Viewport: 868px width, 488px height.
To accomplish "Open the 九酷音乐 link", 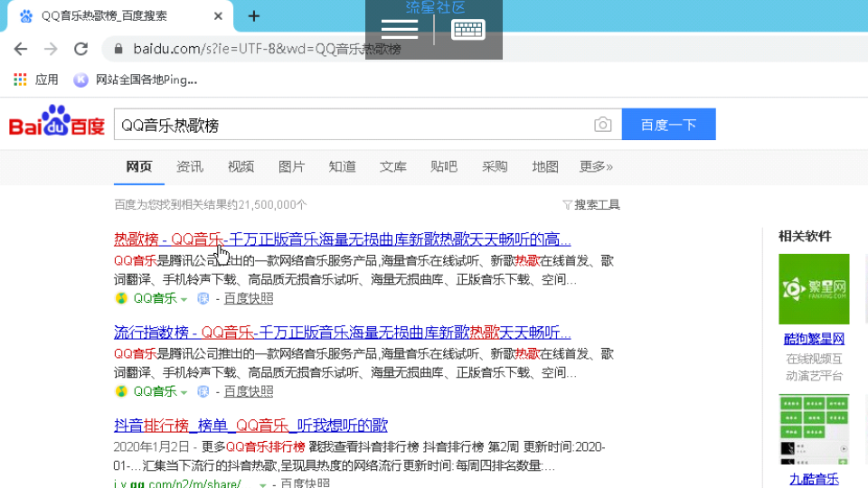I will 814,479.
